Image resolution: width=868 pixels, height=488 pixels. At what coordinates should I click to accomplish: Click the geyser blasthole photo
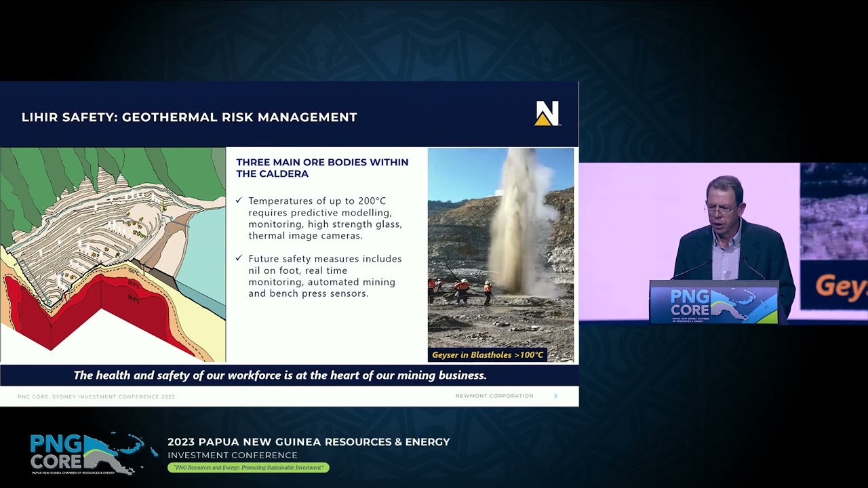pyautogui.click(x=500, y=255)
